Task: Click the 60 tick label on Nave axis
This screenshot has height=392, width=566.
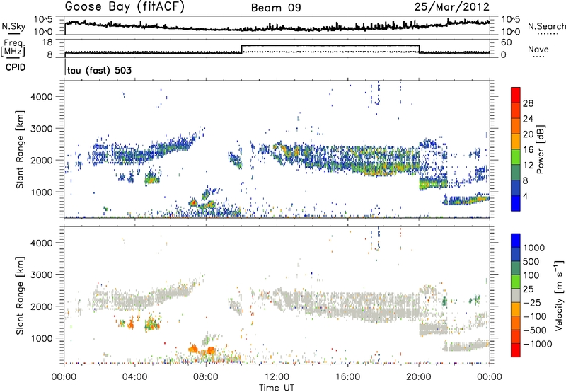Action: pos(507,42)
